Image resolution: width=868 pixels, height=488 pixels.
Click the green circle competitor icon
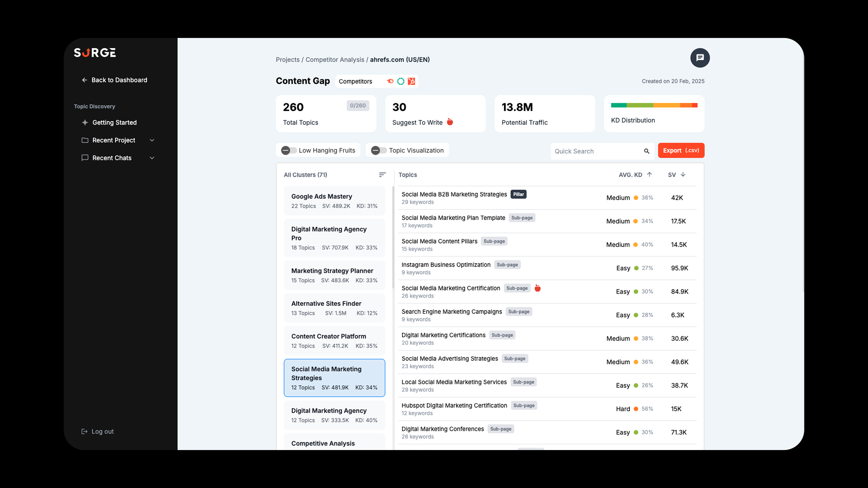401,81
